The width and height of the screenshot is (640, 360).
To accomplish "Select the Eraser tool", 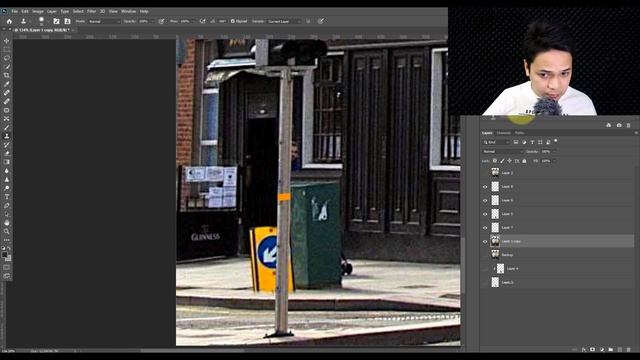I will coord(7,153).
